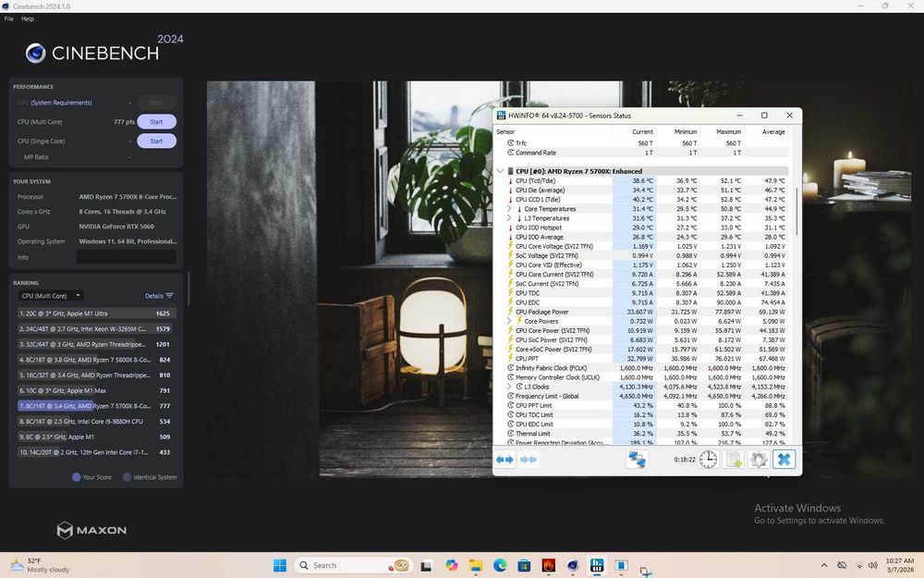Select the Command Rate sensor row
This screenshot has width=924, height=578.
642,153
